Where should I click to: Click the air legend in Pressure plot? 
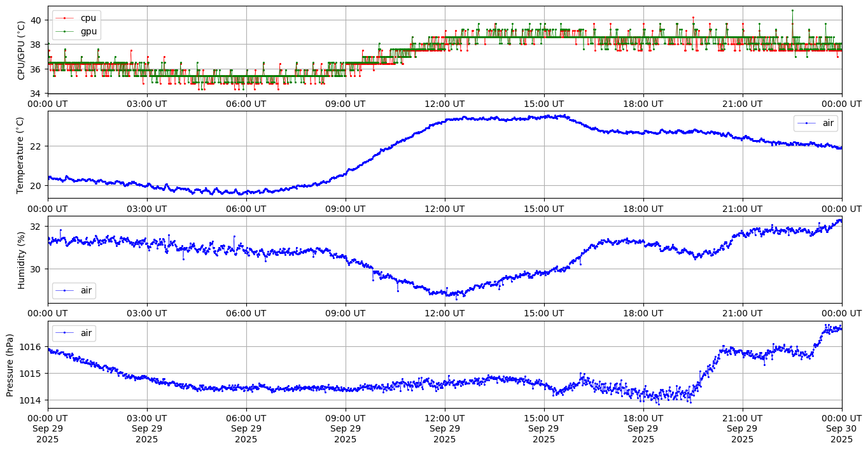pos(74,333)
